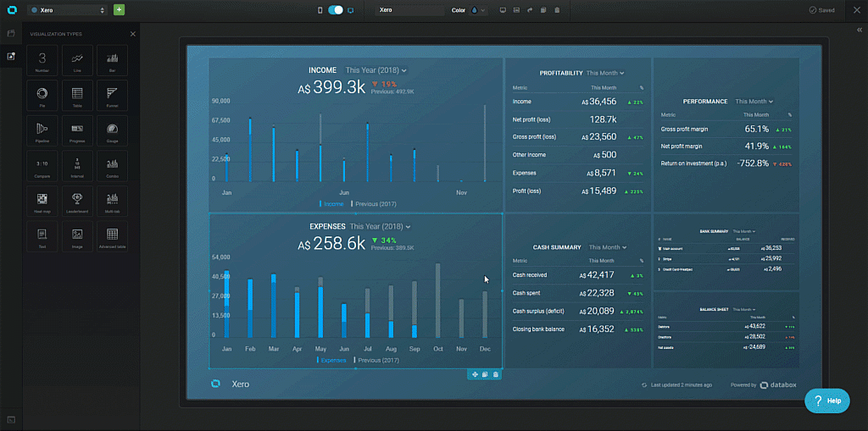Click the desktop view icon beside toggle
Image resolution: width=868 pixels, height=431 pixels.
tap(350, 10)
